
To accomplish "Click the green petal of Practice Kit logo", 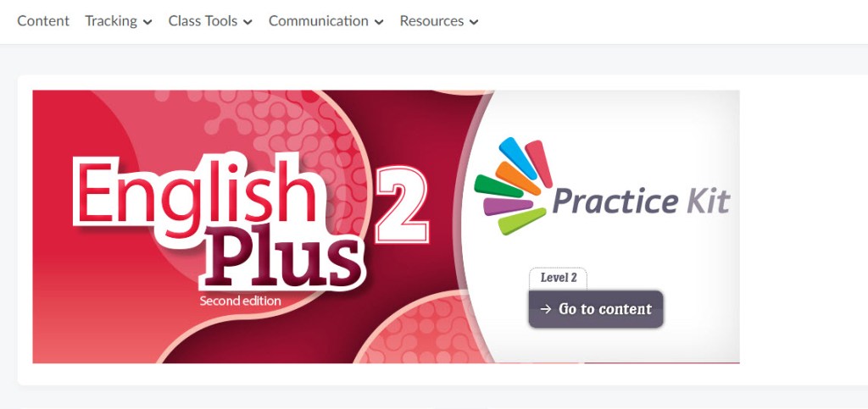I will pyautogui.click(x=498, y=186).
